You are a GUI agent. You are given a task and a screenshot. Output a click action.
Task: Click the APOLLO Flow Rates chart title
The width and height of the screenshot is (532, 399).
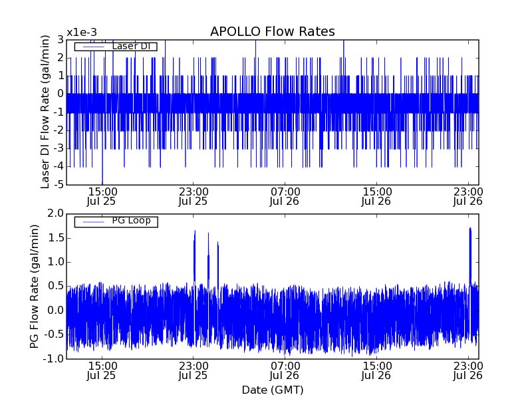click(x=272, y=32)
